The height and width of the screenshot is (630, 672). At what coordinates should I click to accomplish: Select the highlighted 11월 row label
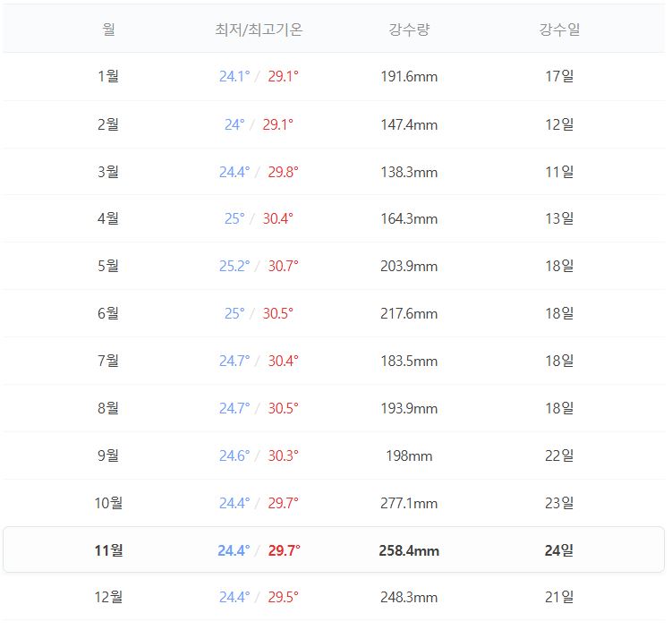coord(108,550)
